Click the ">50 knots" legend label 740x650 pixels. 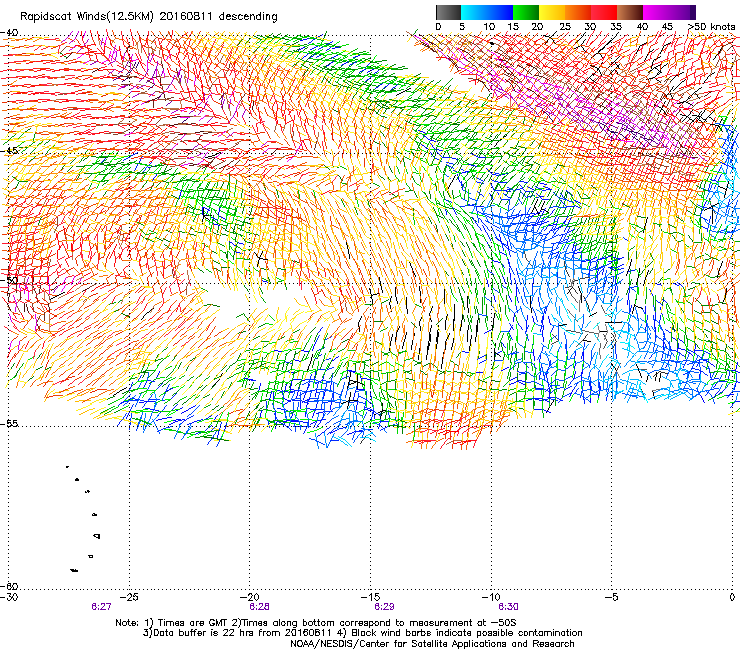click(711, 27)
